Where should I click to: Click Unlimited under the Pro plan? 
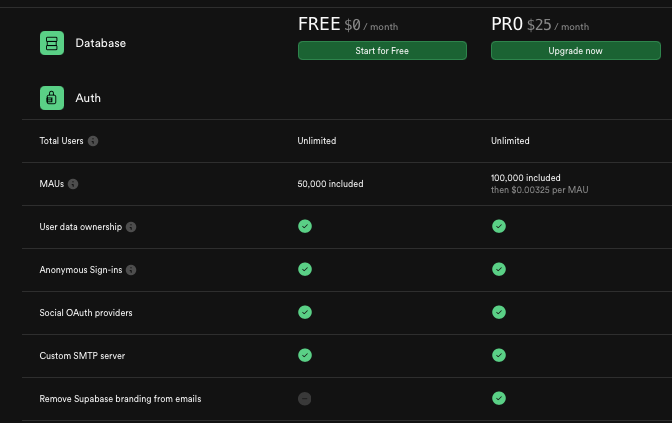tap(510, 141)
